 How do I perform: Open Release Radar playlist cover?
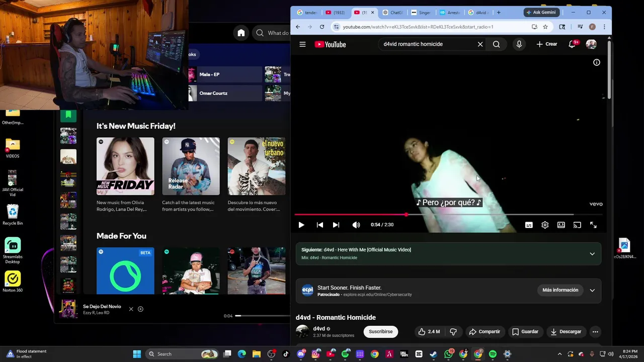click(191, 166)
